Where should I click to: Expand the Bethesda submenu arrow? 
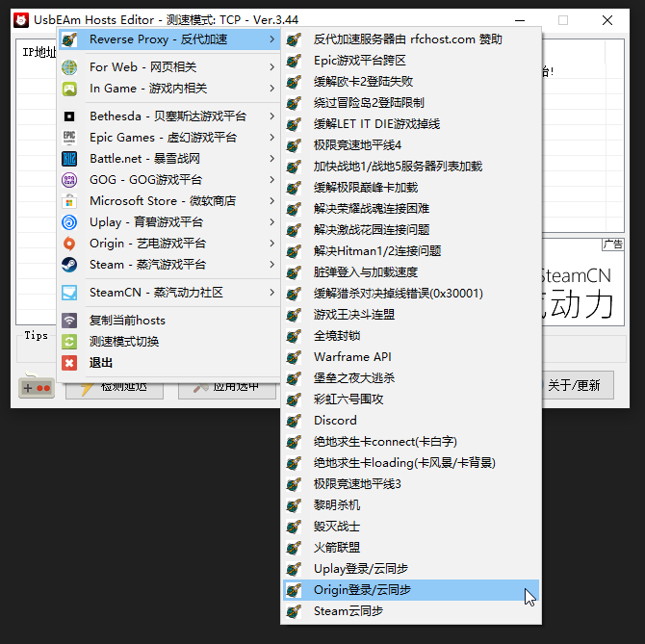point(271,116)
